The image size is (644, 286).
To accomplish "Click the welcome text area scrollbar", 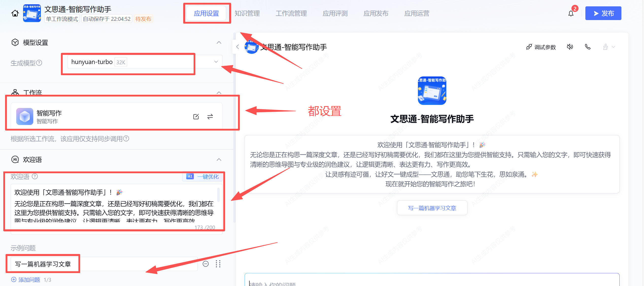I will pos(218,194).
